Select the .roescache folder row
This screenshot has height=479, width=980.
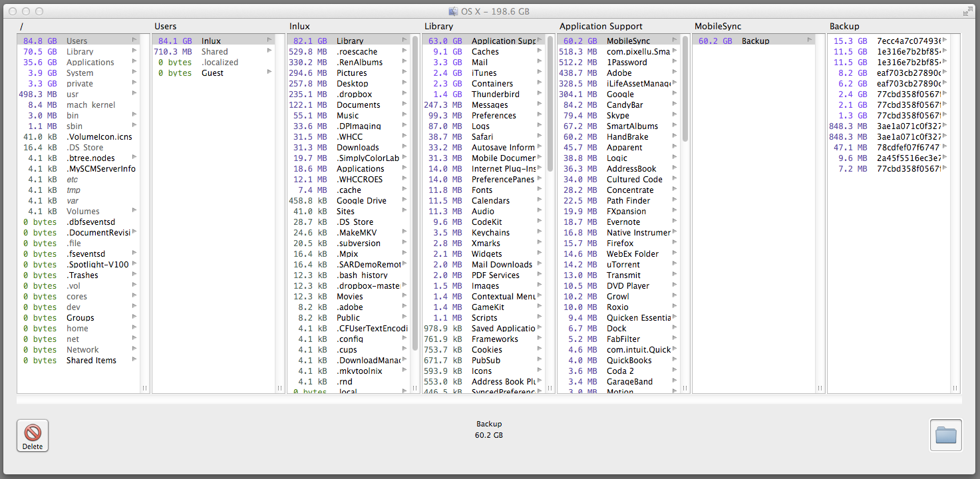[349, 51]
